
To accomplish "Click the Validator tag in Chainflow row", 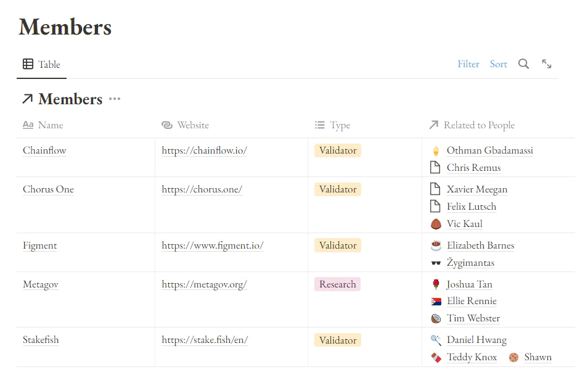I will [338, 151].
